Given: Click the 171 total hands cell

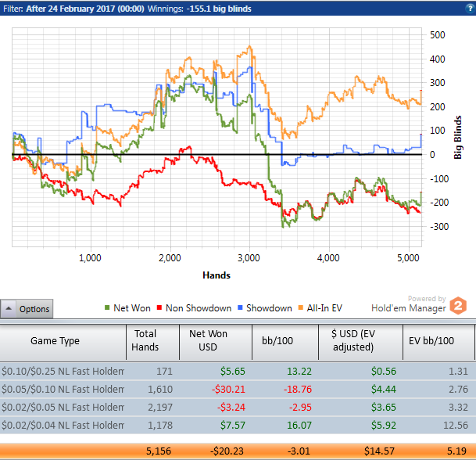Looking at the screenshot, I should 164,372.
